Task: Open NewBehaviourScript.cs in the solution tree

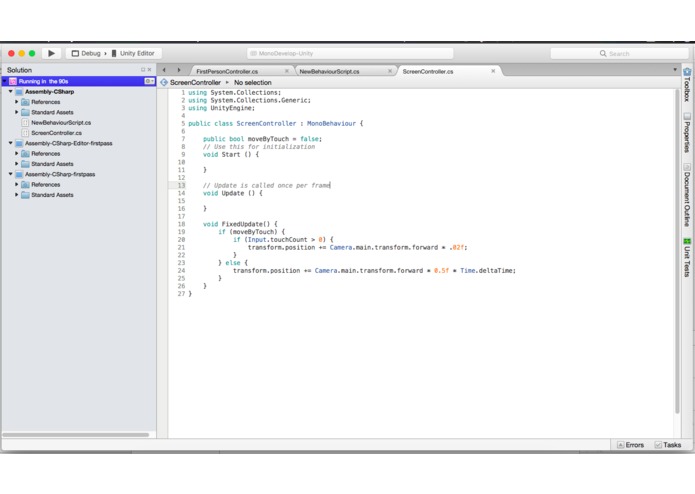Action: click(x=61, y=122)
